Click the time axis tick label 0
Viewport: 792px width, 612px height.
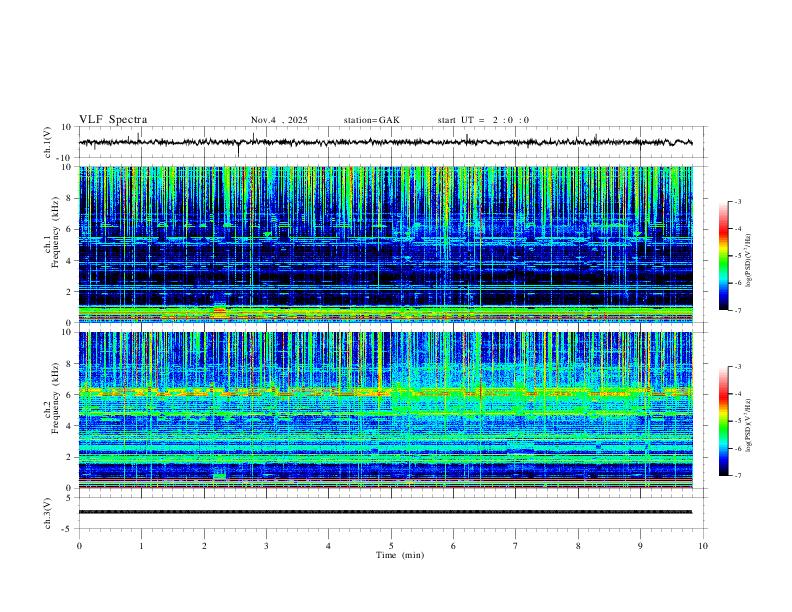tap(79, 546)
